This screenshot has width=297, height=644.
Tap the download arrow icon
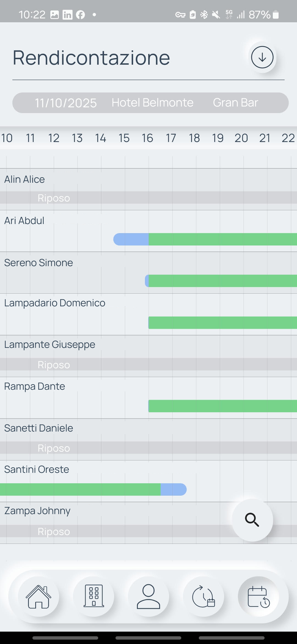click(262, 57)
